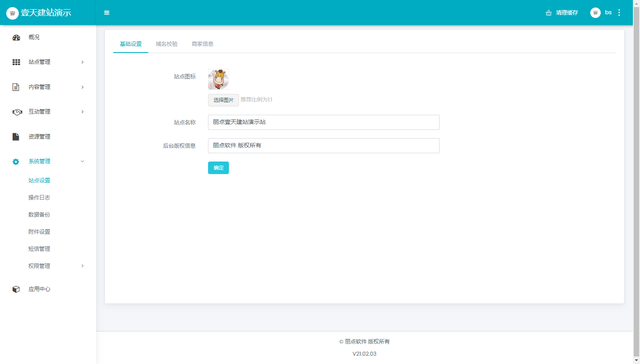The height and width of the screenshot is (364, 640).
Task: Click the 站点管理 grid icon
Action: [x=16, y=62]
